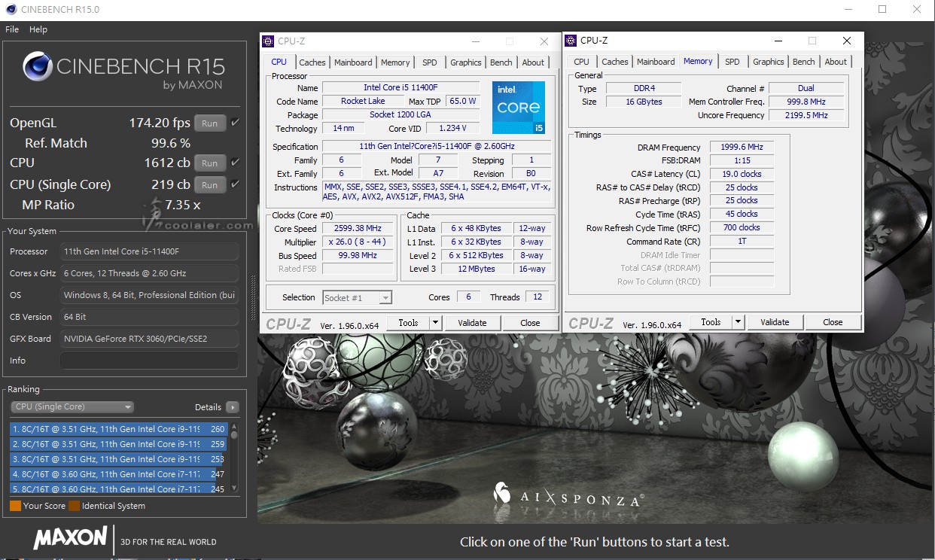This screenshot has height=560, width=935.
Task: Open the About tab in left CPU-Z
Action: (533, 62)
